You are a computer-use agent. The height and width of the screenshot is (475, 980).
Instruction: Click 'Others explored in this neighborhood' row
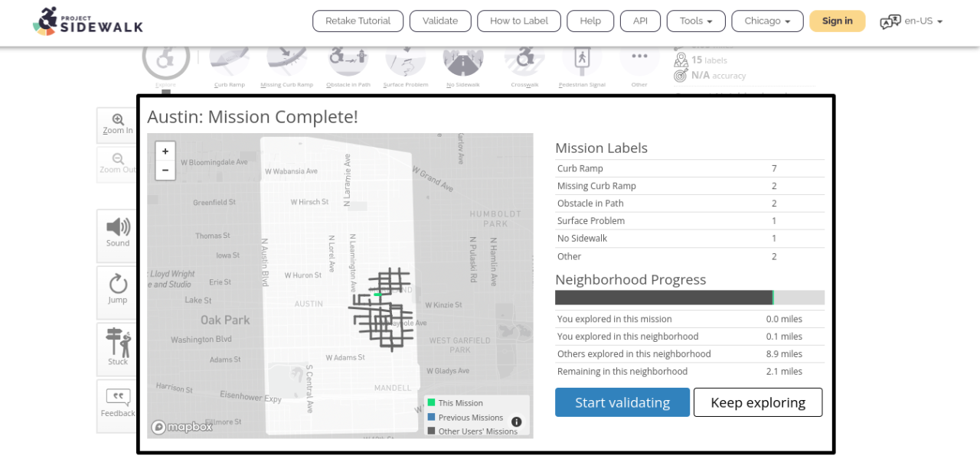click(690, 354)
